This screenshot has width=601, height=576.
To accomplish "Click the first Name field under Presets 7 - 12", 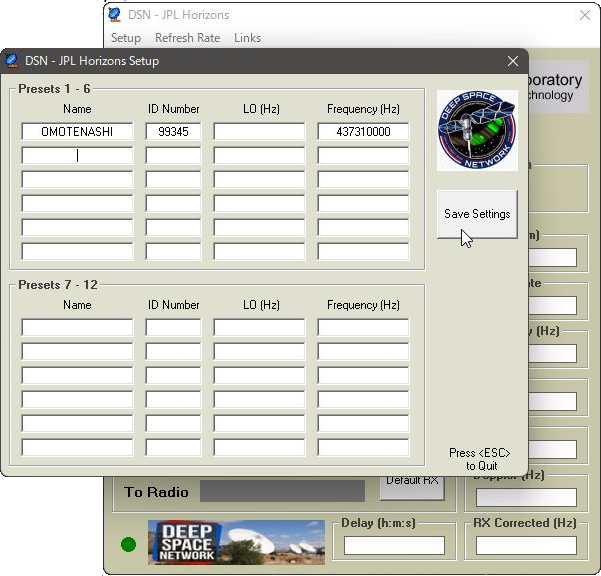I will coord(77,328).
